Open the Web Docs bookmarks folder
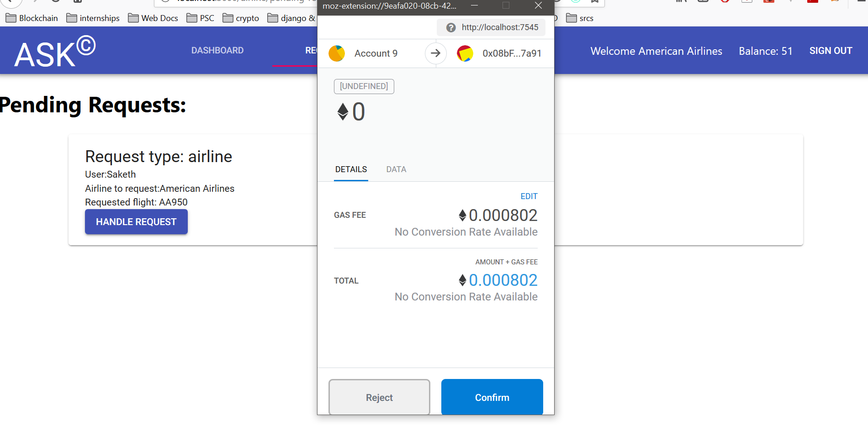The height and width of the screenshot is (447, 868). [153, 18]
